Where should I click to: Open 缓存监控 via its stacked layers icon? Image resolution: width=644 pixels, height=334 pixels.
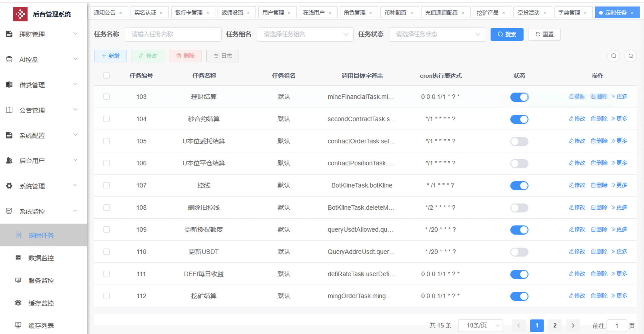[18, 303]
